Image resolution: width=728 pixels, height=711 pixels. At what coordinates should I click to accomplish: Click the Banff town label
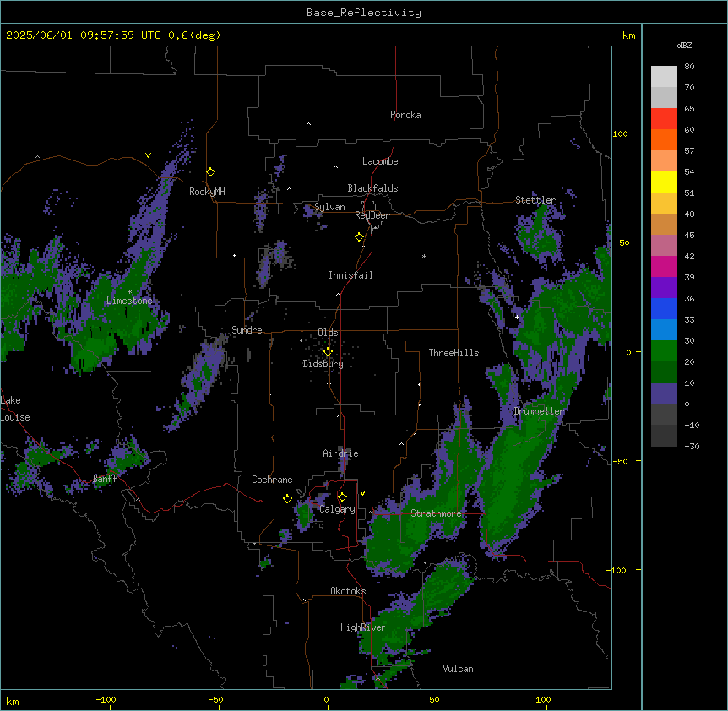click(x=105, y=479)
